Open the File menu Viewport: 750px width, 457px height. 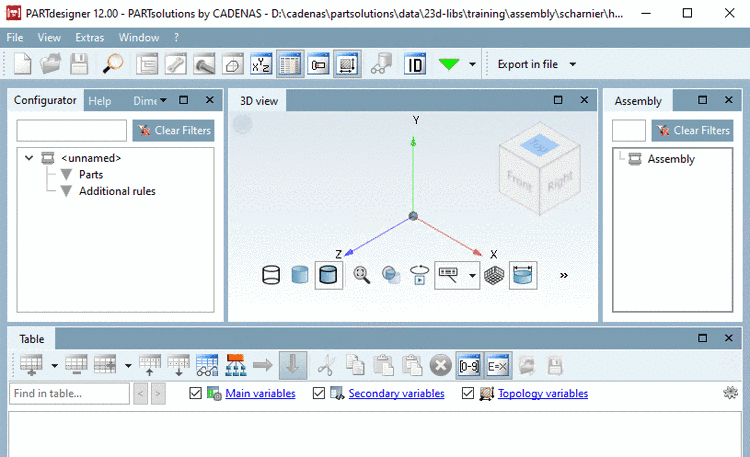point(15,37)
